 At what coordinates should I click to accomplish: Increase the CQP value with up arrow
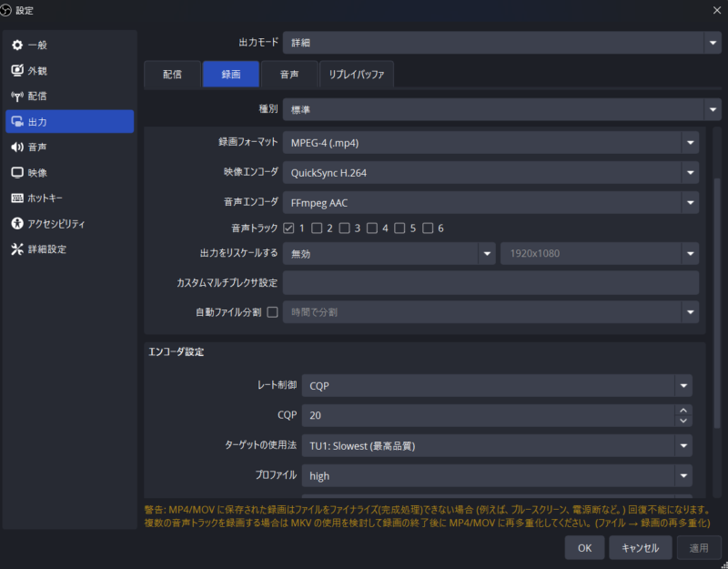683,411
